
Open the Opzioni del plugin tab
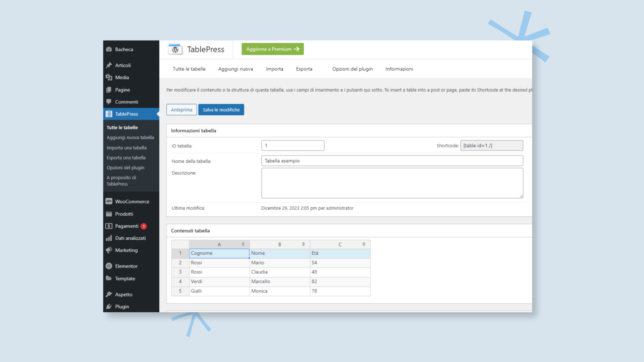[x=353, y=69]
